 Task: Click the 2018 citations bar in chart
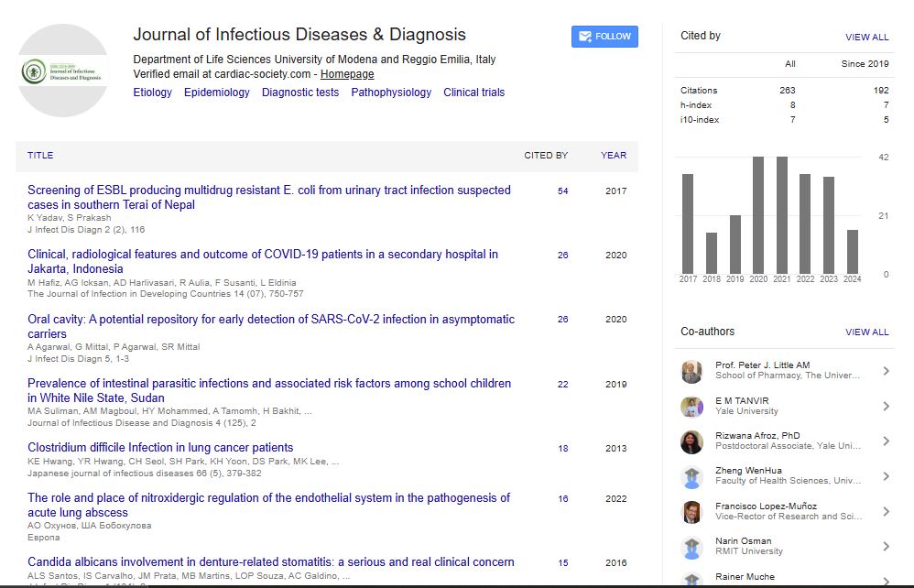(712, 254)
